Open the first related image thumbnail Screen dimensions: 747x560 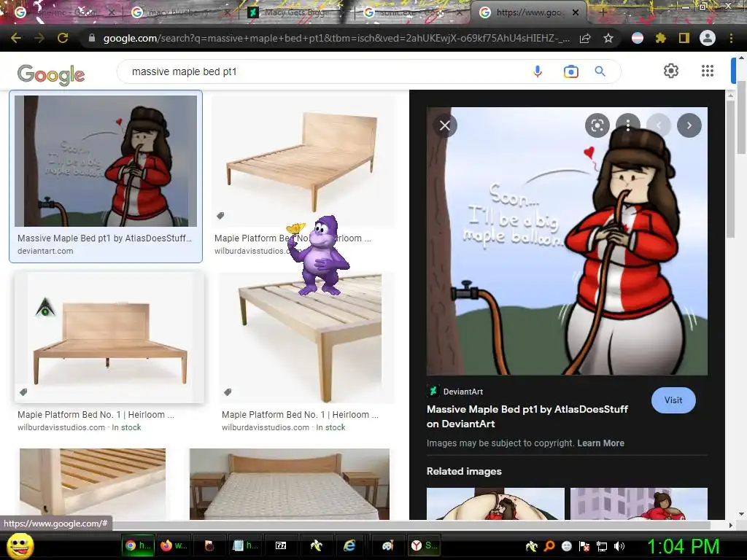click(495, 503)
